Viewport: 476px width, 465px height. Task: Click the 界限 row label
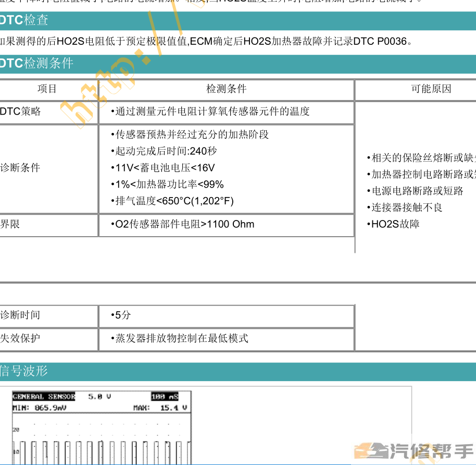pyautogui.click(x=10, y=224)
